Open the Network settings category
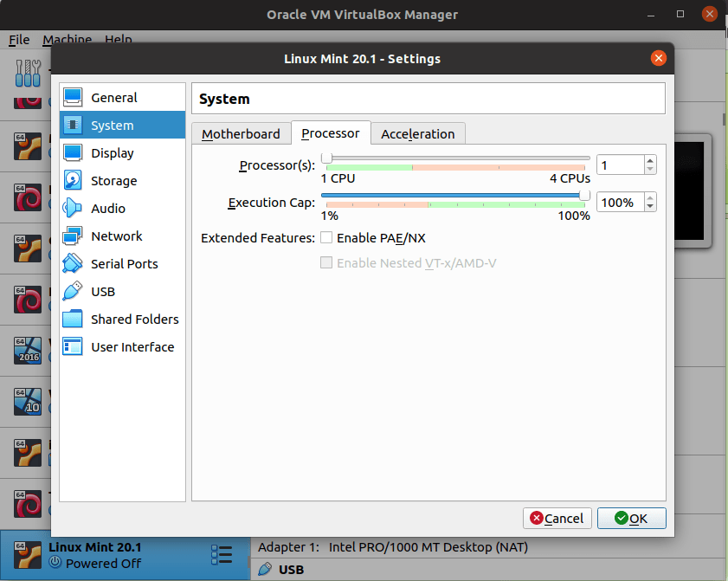728x581 pixels. (x=116, y=236)
